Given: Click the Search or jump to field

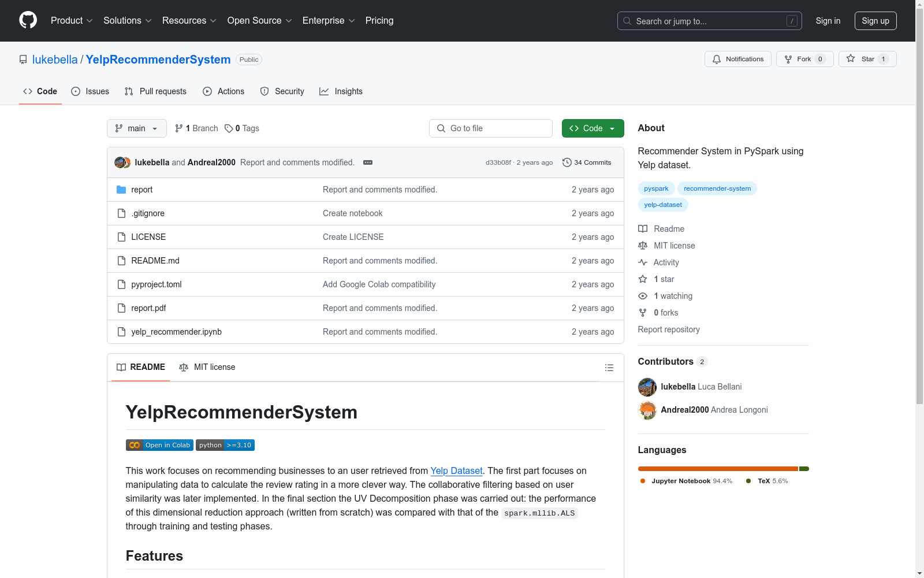Looking at the screenshot, I should tap(710, 21).
